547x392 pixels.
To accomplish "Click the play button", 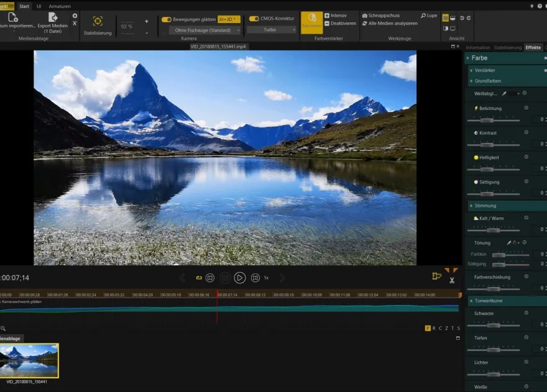I will (x=240, y=278).
